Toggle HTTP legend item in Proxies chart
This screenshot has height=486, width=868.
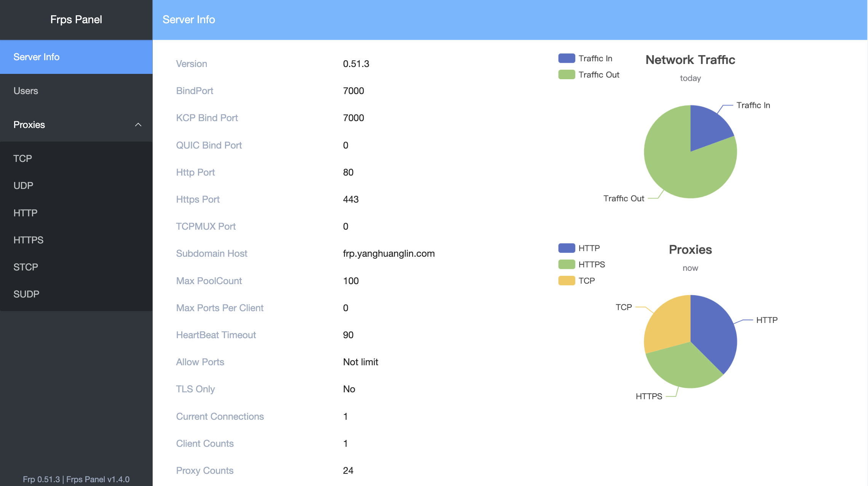coord(566,248)
